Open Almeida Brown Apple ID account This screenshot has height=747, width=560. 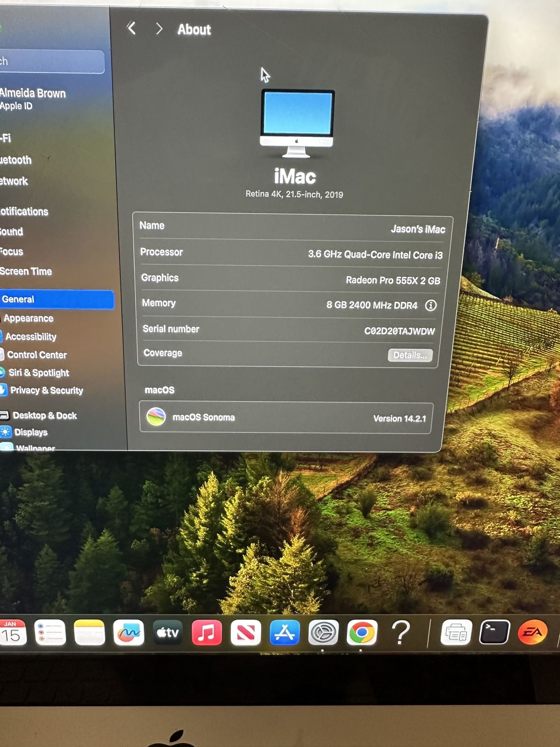point(33,99)
